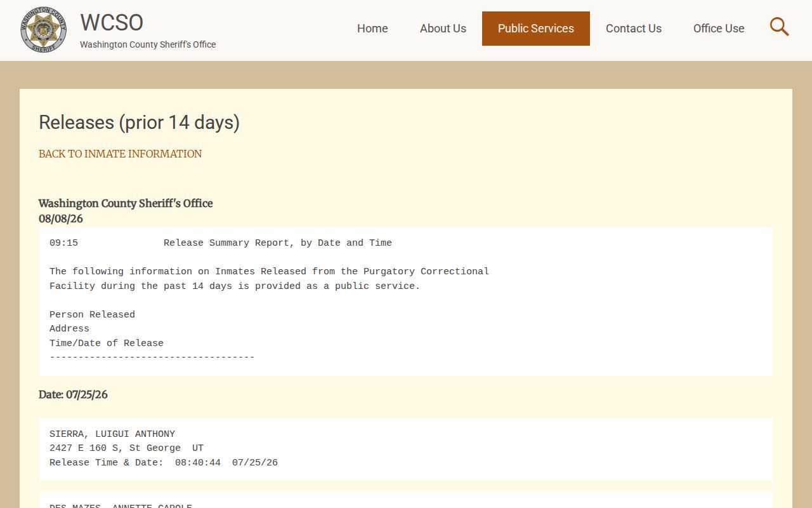
Task: Click the Person Released label
Action: [92, 315]
